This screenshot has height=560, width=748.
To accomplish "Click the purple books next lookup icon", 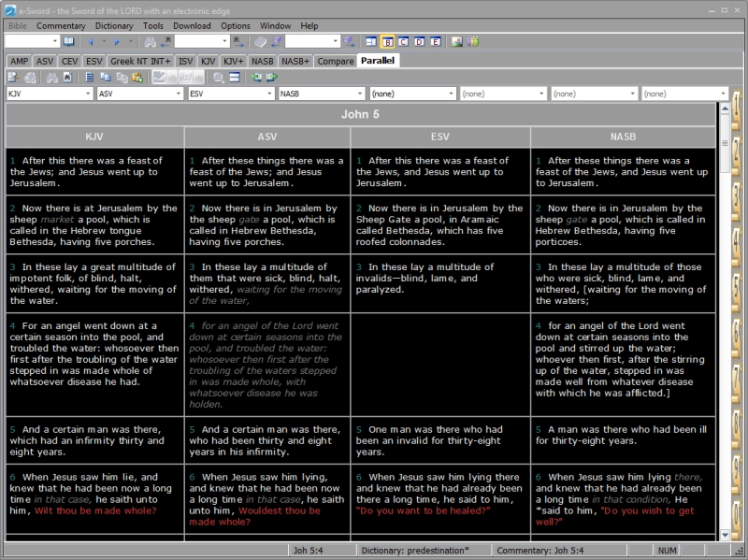I will coord(349,42).
